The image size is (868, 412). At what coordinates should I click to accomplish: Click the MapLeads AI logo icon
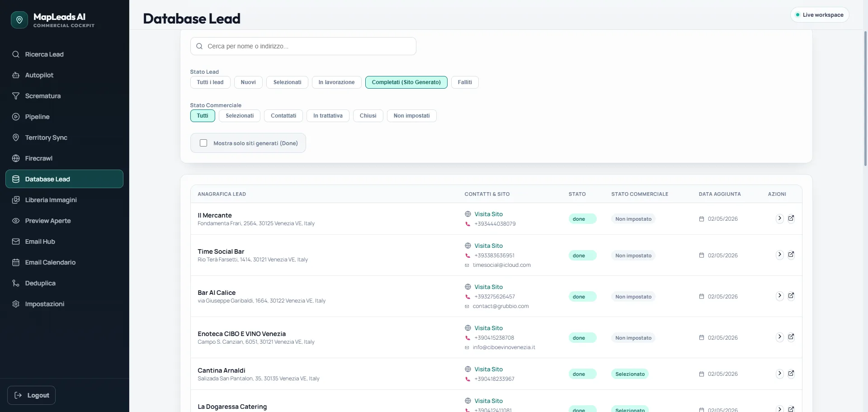19,20
